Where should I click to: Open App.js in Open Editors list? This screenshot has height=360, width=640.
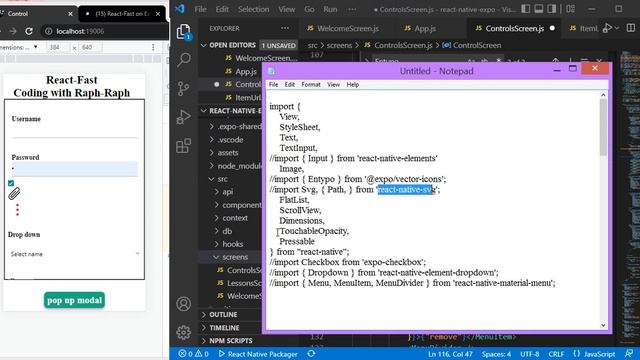tap(246, 71)
